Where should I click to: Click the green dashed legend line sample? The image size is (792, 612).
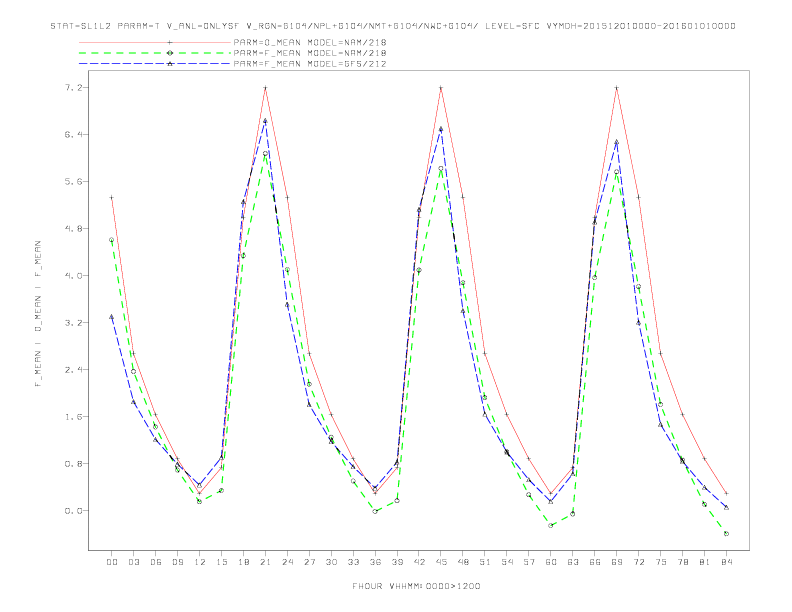click(155, 53)
